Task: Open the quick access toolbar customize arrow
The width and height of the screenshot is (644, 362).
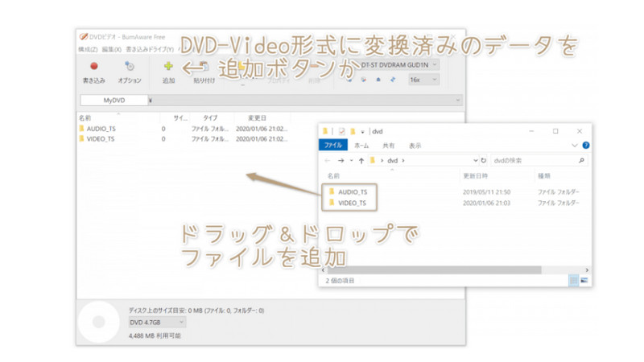Action: [x=363, y=132]
